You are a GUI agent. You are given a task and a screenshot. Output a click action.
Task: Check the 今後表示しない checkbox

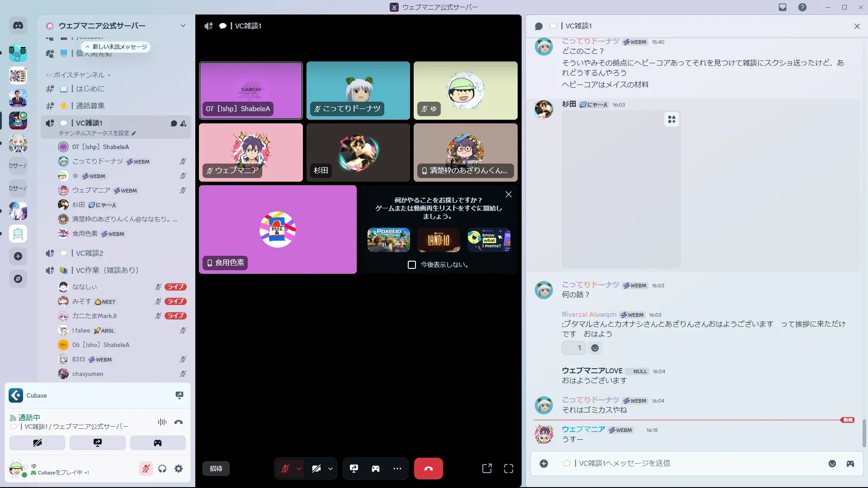(x=412, y=265)
